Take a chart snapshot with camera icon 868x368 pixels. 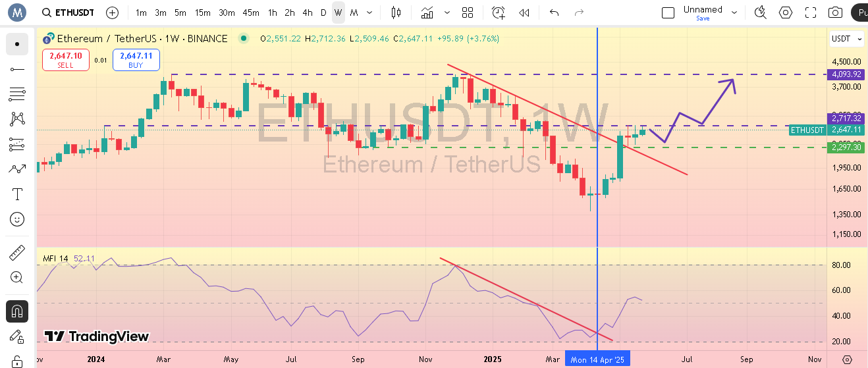pyautogui.click(x=835, y=13)
